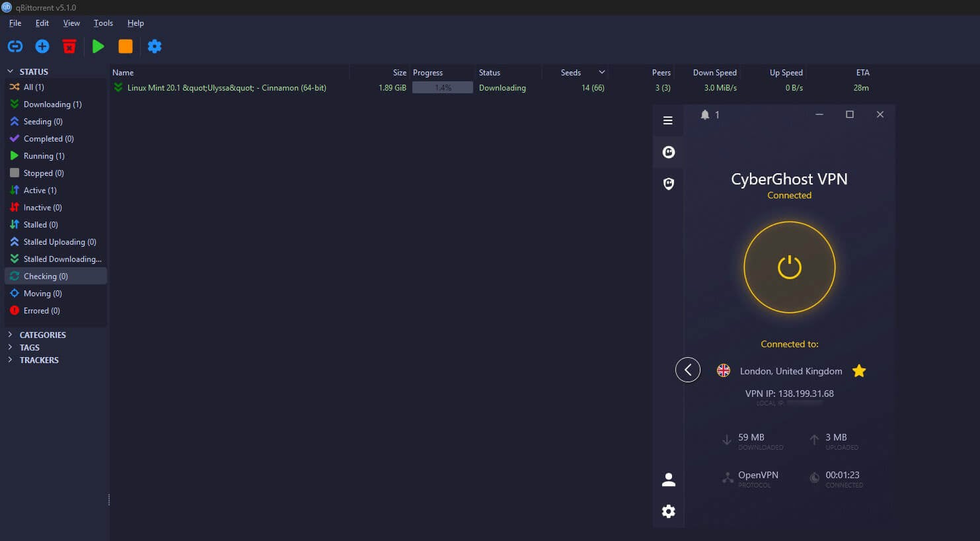This screenshot has height=541, width=980.
Task: Select the CyberGhost shield panel icon
Action: [x=668, y=183]
